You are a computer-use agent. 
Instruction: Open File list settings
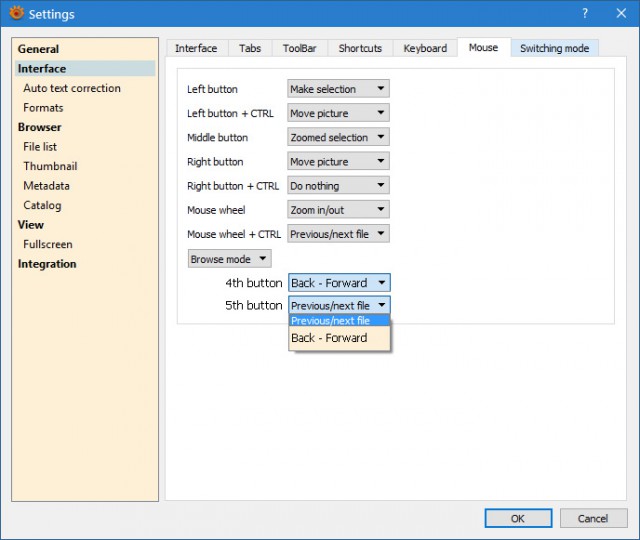40,147
